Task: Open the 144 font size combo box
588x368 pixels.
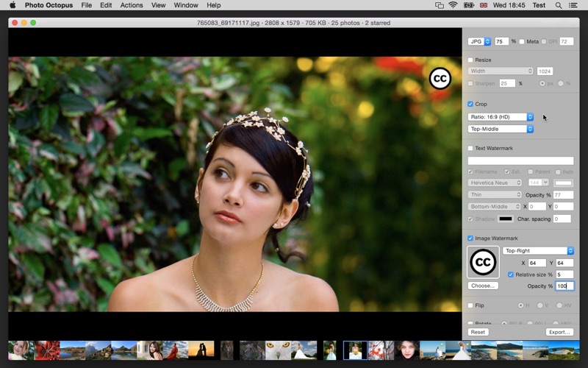Action: click(539, 183)
